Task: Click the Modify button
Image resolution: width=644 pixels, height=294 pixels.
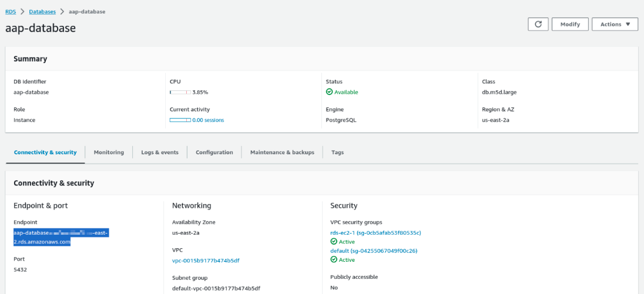Action: pos(570,24)
